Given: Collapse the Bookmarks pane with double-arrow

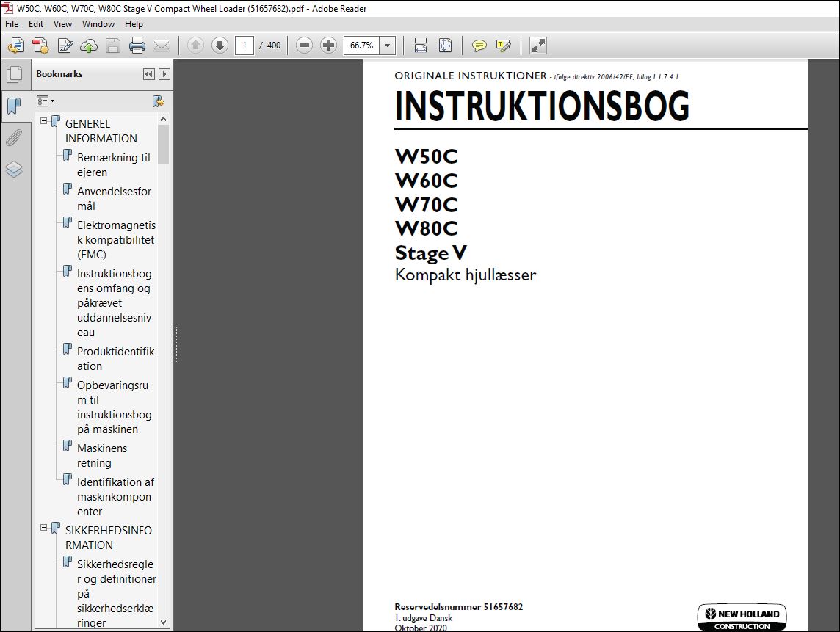Looking at the screenshot, I should pos(149,74).
